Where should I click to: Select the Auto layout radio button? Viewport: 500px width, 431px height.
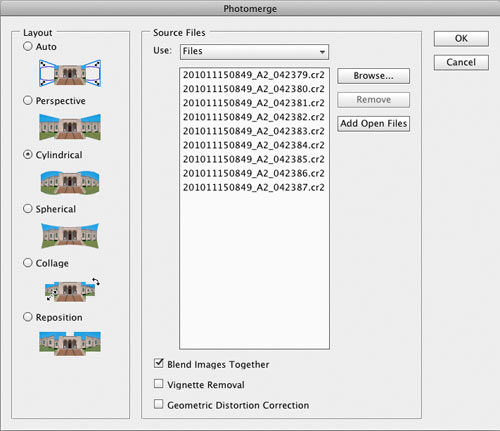[28, 46]
